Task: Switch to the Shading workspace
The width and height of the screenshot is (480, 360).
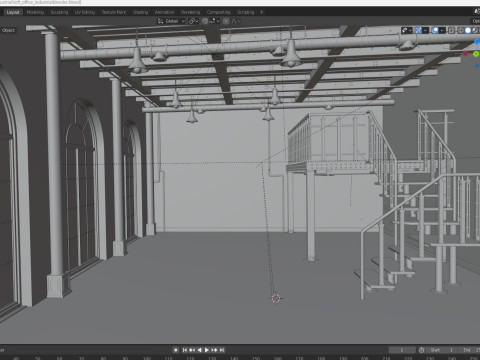Action: tap(140, 12)
